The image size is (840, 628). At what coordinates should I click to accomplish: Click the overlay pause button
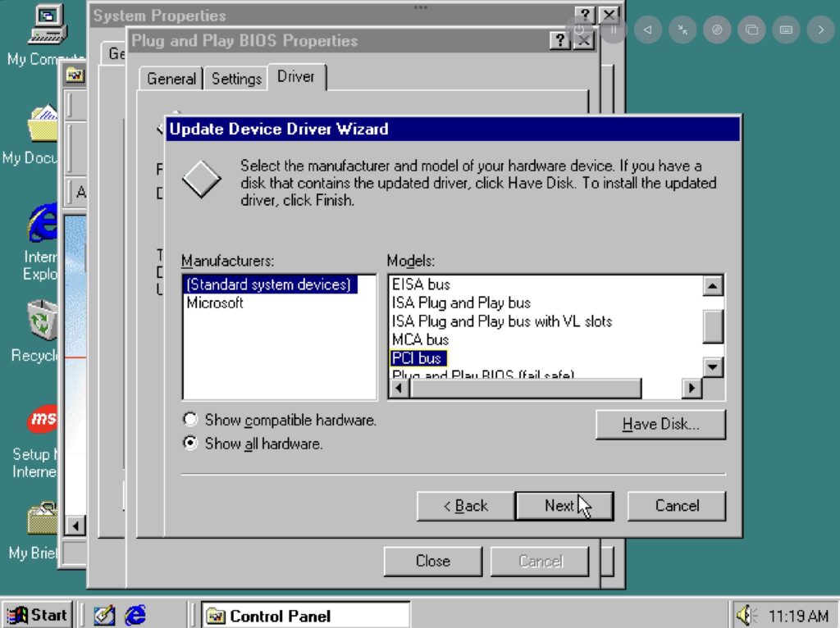614,30
